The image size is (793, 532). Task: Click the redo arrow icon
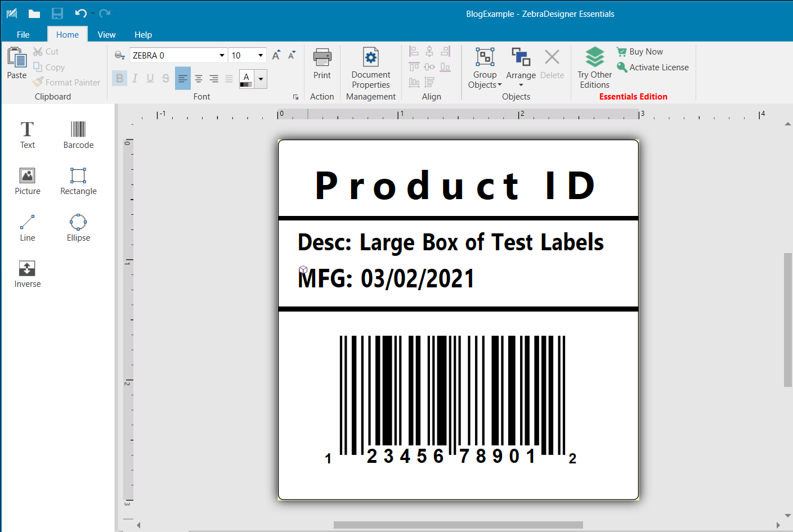click(105, 13)
